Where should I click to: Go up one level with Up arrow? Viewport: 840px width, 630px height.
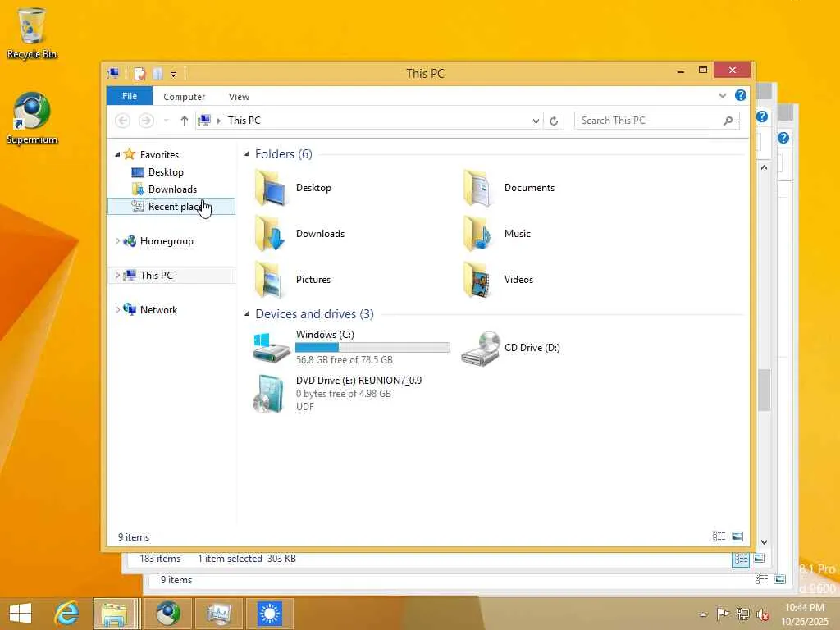pyautogui.click(x=185, y=121)
